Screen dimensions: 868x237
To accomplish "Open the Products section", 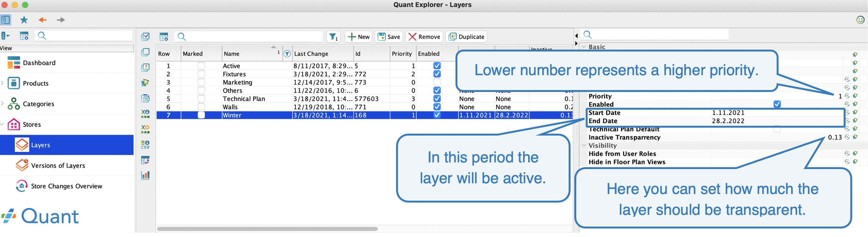I will [36, 83].
